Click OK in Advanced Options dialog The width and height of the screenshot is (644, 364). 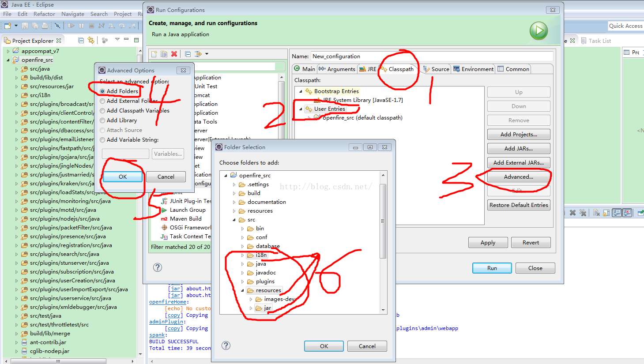123,176
